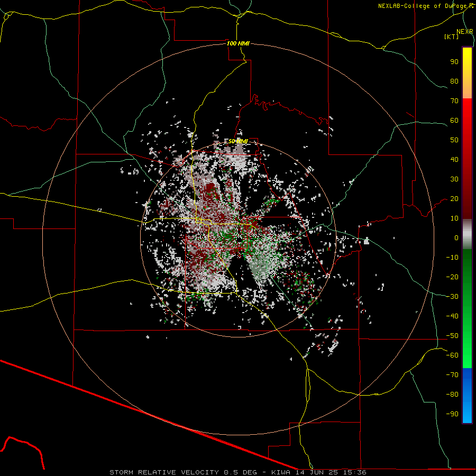This screenshot has width=476, height=476.
Task: Click the -10 value on the velocity scale
Action: pos(452,258)
